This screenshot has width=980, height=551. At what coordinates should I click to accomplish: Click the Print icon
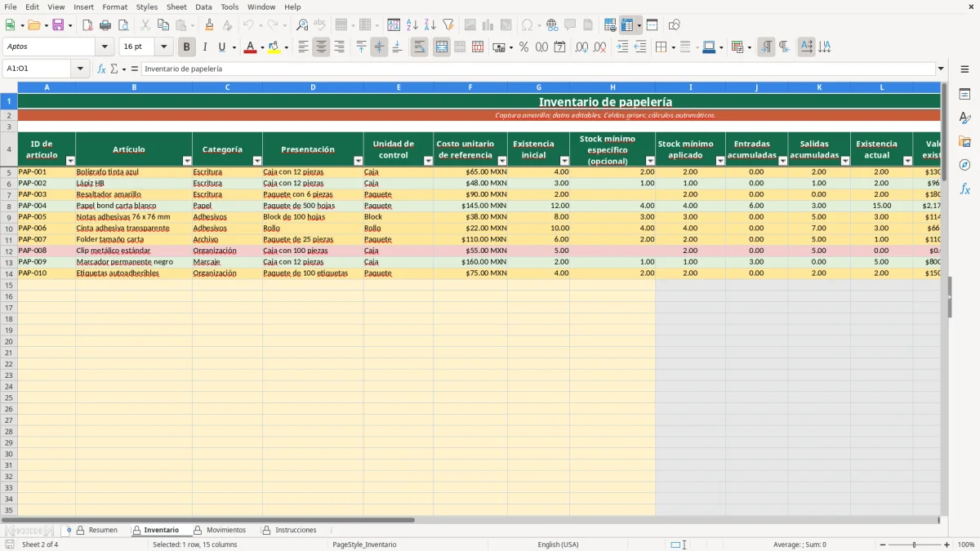(105, 25)
